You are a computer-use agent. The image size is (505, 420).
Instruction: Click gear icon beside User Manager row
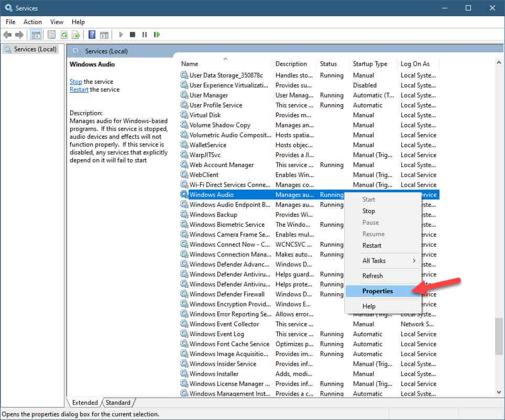(x=184, y=95)
